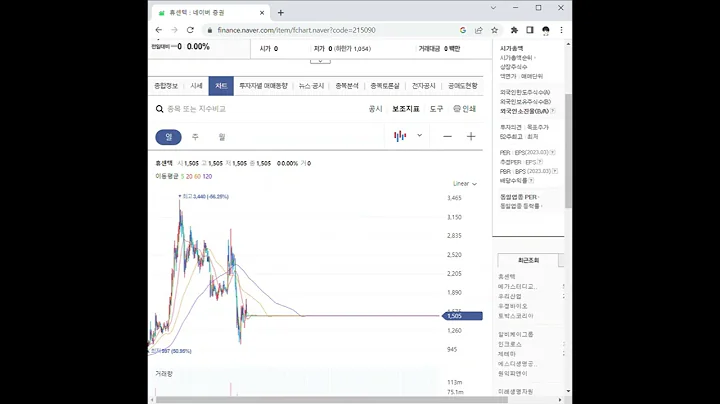
Task: Bookmark this page with star icon
Action: coord(495,30)
